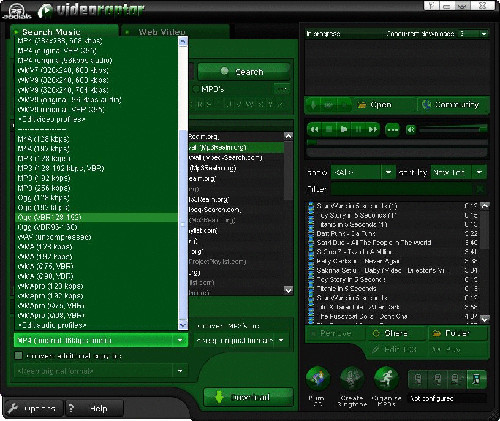
Task: Select the highlighted fourth device icon
Action: pyautogui.click(x=476, y=379)
